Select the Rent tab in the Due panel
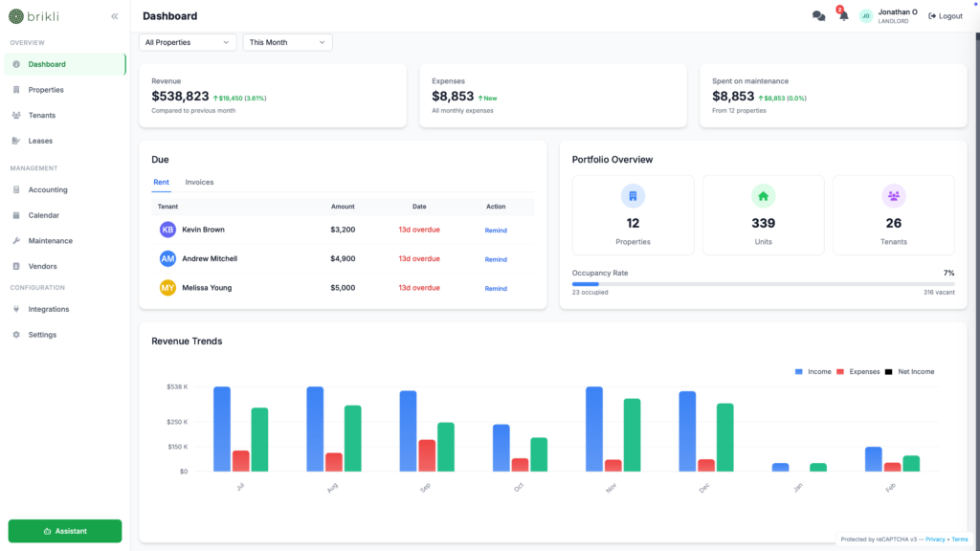The width and height of the screenshot is (980, 551). (x=161, y=182)
